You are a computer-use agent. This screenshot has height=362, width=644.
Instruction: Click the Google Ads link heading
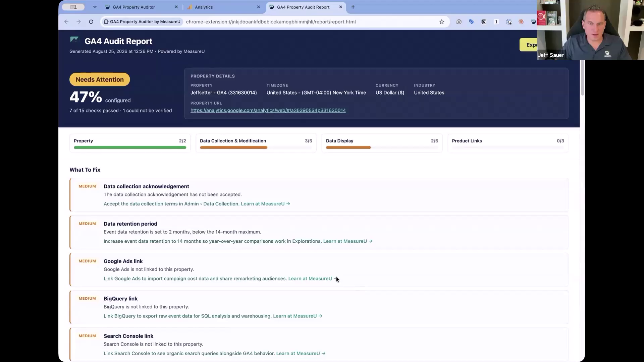(123, 261)
